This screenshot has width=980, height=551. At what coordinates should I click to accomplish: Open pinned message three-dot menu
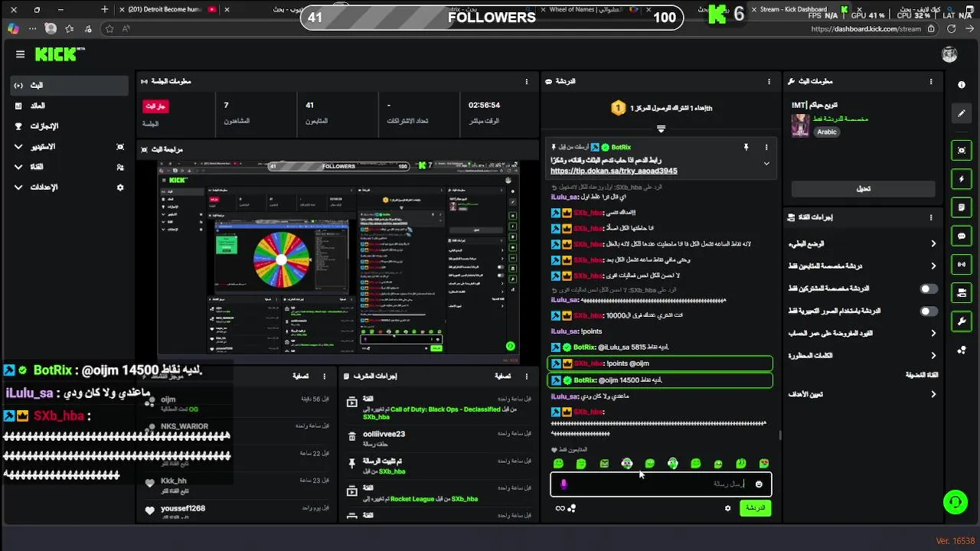click(766, 147)
